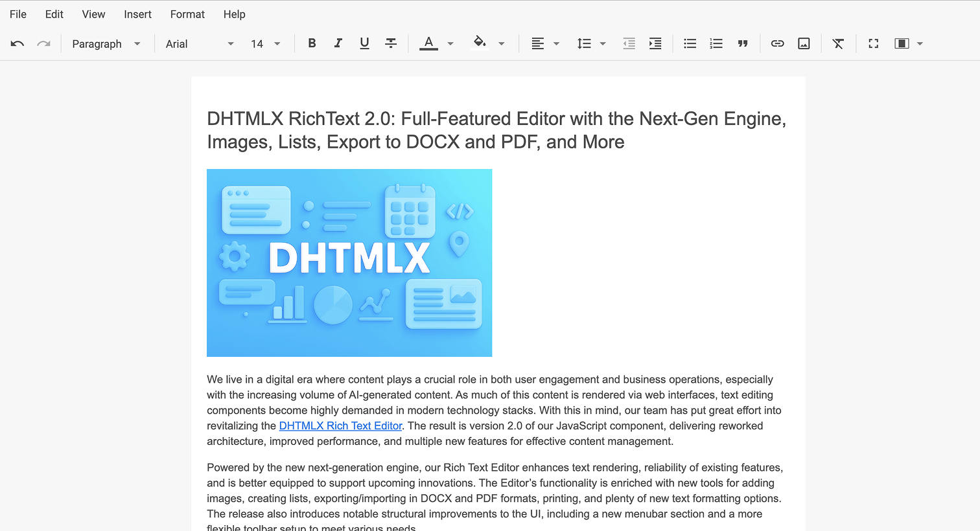Expand the layout mode dropdown arrow
Screen dimensions: 980x531
coord(920,43)
